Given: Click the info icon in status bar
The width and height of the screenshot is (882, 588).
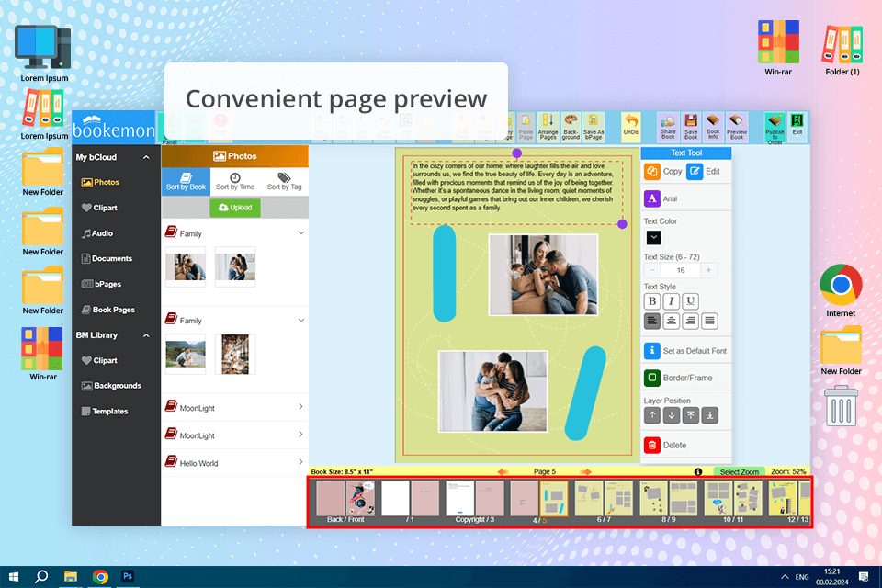Looking at the screenshot, I should [x=698, y=472].
